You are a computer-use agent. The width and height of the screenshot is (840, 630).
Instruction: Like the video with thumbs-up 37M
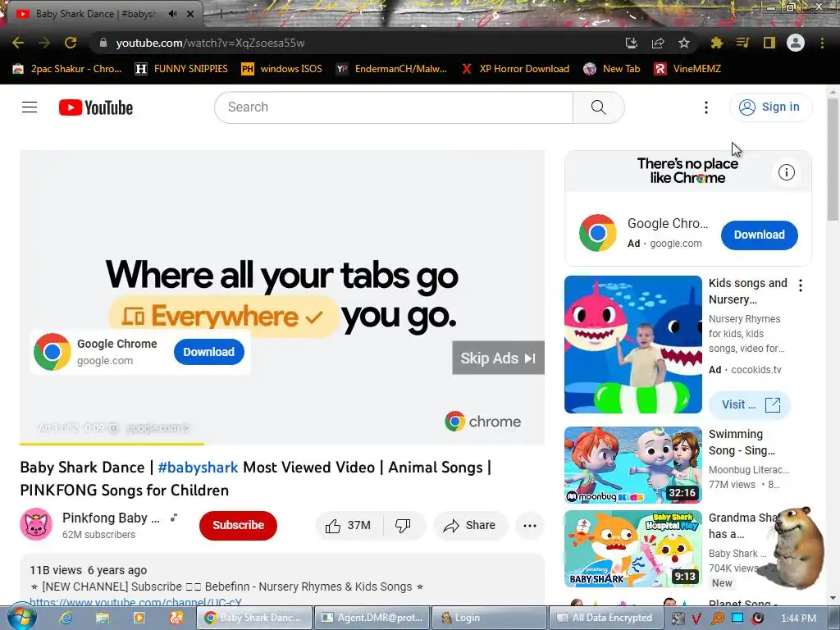click(x=349, y=526)
